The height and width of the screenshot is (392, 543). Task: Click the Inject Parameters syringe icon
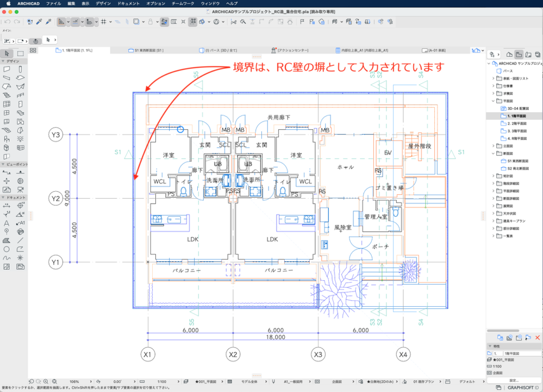tap(48, 22)
